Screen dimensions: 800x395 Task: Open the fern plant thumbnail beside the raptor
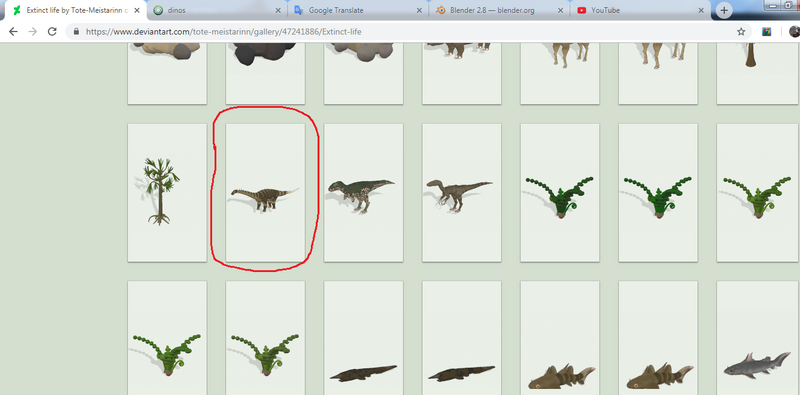point(560,192)
